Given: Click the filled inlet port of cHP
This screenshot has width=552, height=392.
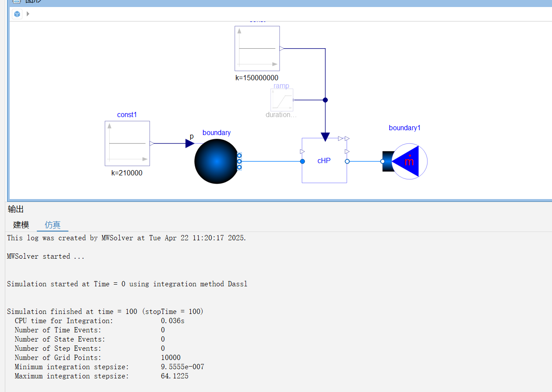Looking at the screenshot, I should click(303, 161).
